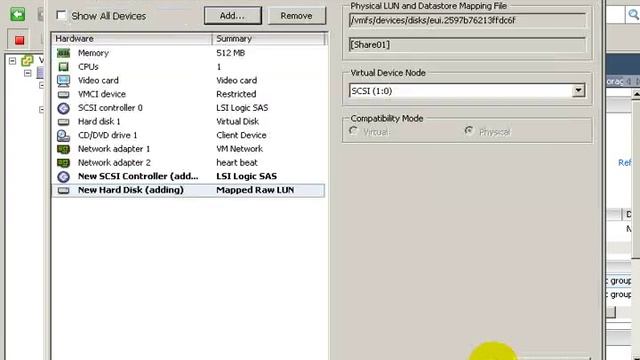The width and height of the screenshot is (640, 360).
Task: Click the SCSI controller 0 icon
Action: [x=63, y=108]
